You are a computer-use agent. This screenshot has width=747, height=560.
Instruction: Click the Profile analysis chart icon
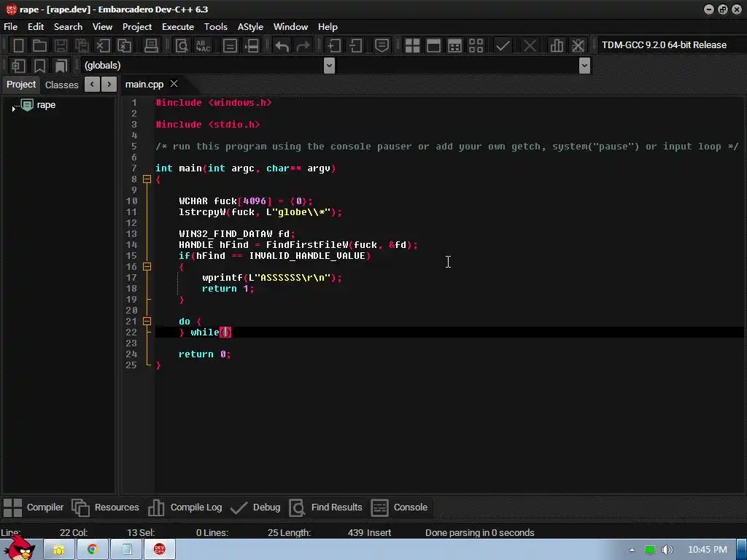(x=557, y=45)
